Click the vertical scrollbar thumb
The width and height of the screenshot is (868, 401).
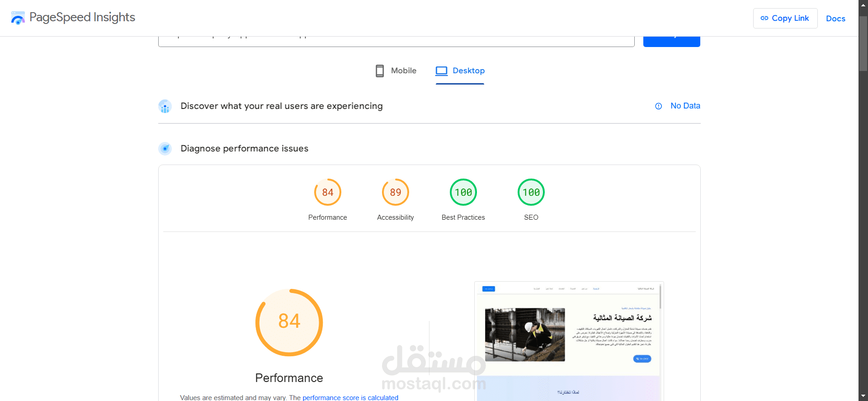click(863, 44)
